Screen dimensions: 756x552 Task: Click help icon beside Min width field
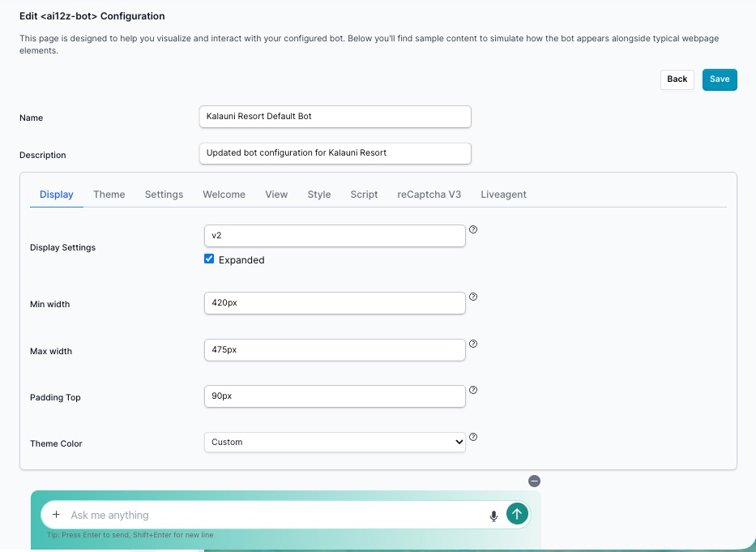click(473, 297)
